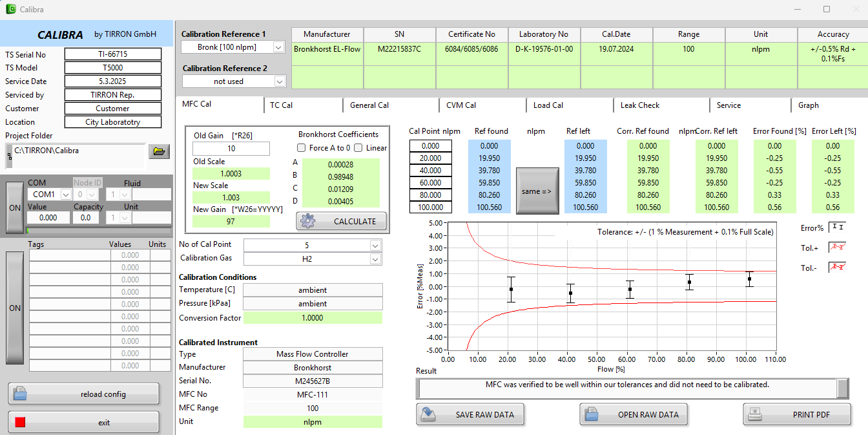Viewport: 868px width, 435px height.
Task: Toggle the ON switch beside COM settings
Action: tap(15, 208)
